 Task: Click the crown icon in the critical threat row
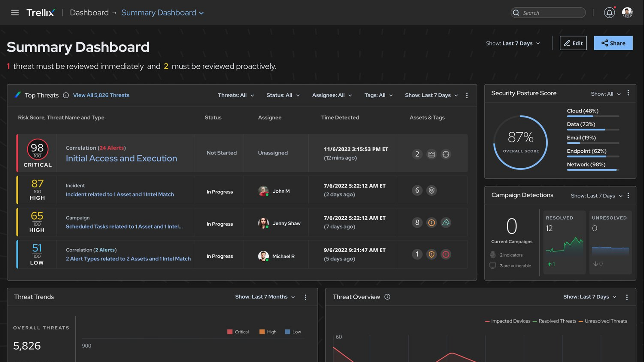(431, 154)
